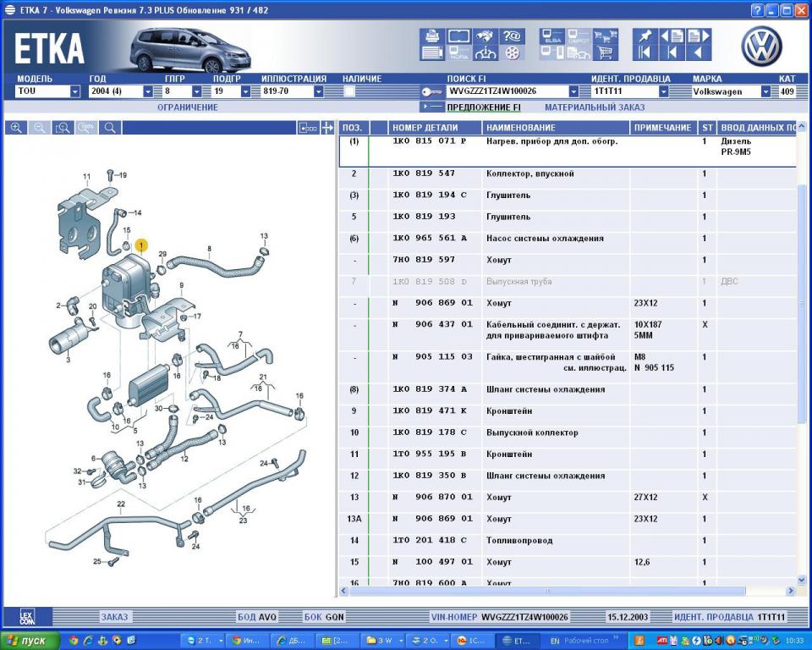
Task: Click the ST column header
Action: pos(707,128)
